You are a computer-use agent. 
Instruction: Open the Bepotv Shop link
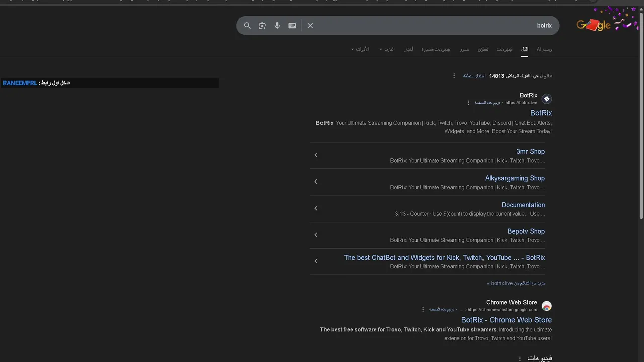coord(526,231)
